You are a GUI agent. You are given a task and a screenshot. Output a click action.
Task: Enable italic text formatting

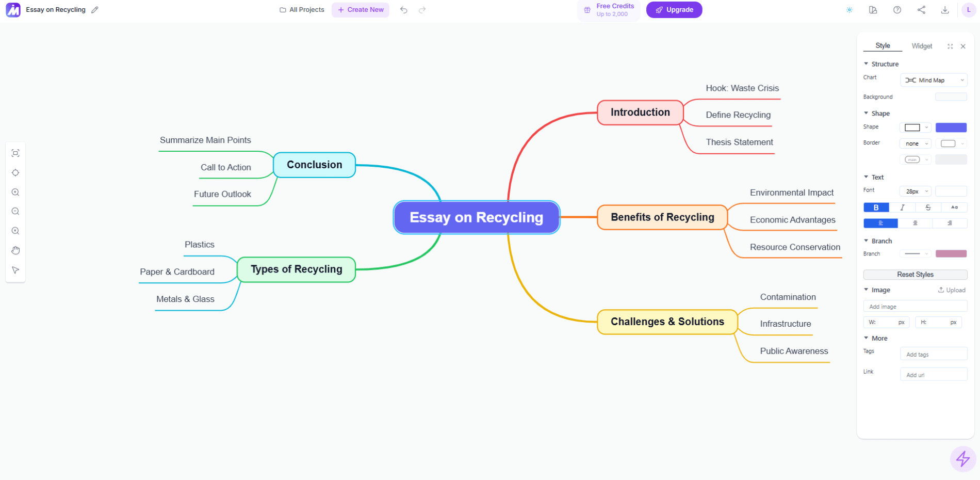903,207
